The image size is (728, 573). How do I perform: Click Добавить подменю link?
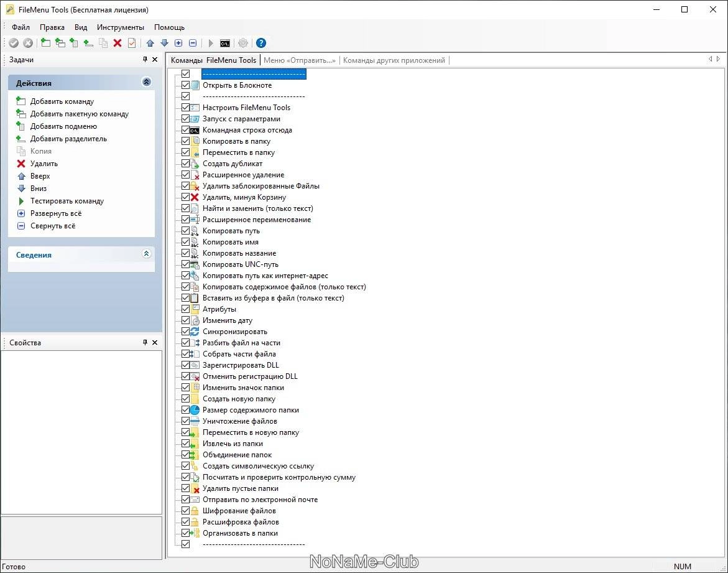pos(63,126)
